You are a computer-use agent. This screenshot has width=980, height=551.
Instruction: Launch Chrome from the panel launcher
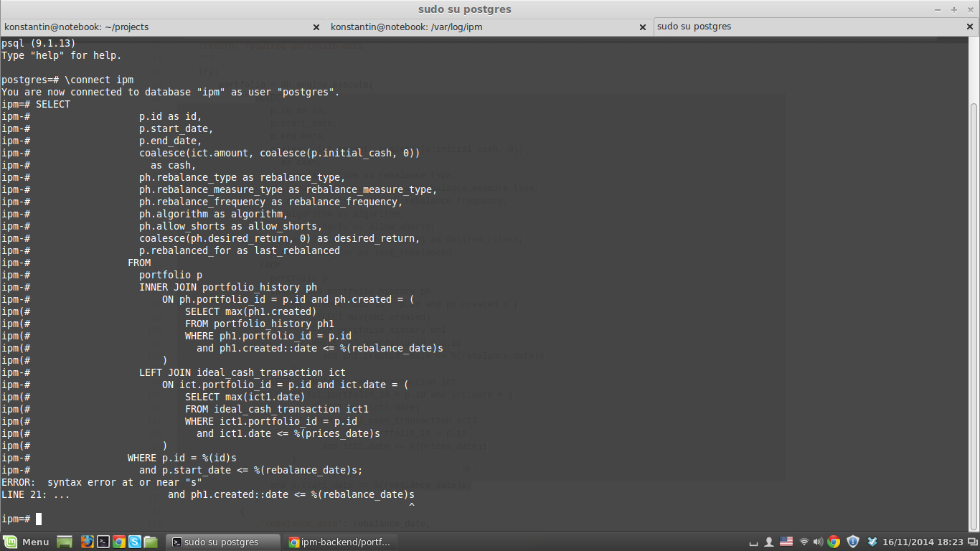119,542
